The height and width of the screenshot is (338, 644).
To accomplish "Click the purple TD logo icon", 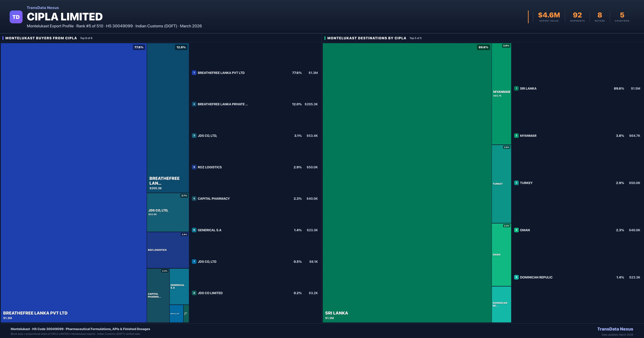I will tap(16, 17).
